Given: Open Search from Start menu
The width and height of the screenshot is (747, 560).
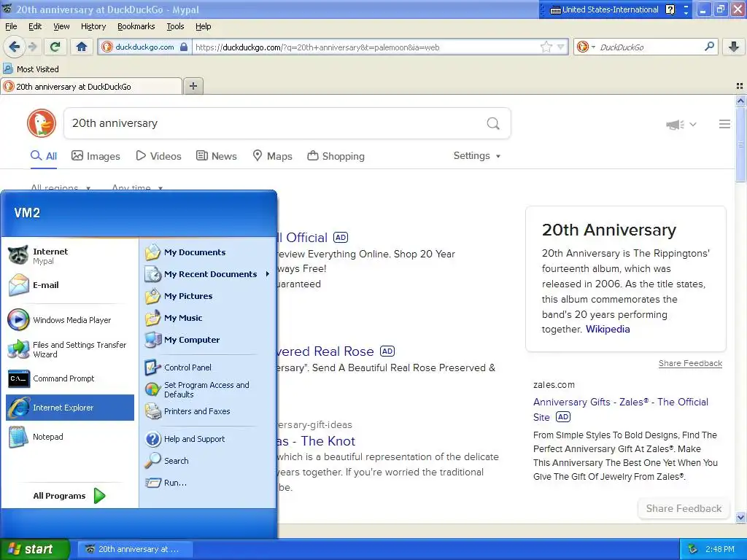Looking at the screenshot, I should [x=209, y=461].
